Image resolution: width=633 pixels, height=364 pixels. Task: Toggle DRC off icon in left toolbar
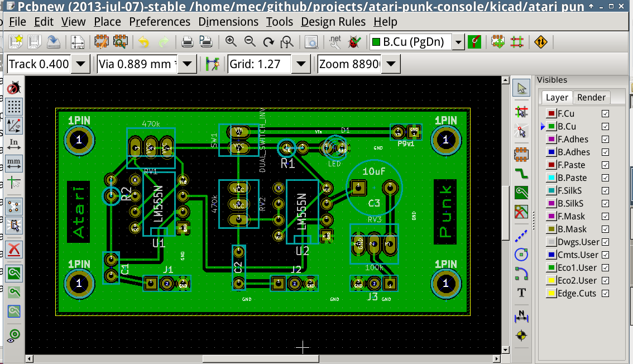coord(14,88)
